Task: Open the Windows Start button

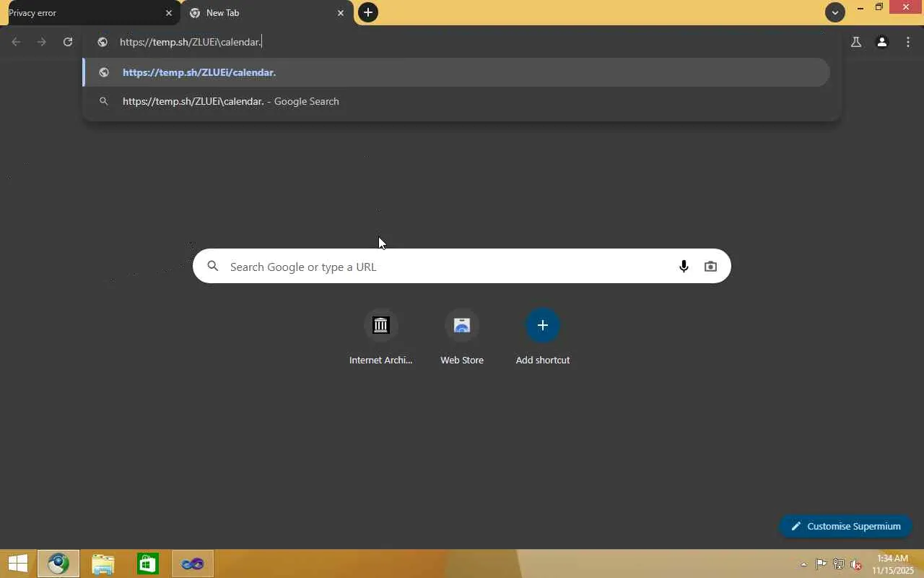Action: pos(18,564)
